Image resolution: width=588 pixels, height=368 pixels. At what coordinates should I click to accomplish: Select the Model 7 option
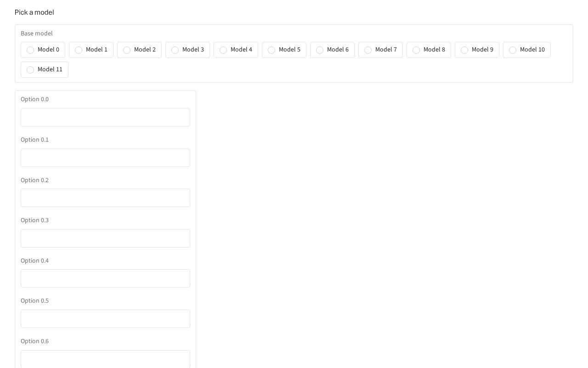pos(368,50)
